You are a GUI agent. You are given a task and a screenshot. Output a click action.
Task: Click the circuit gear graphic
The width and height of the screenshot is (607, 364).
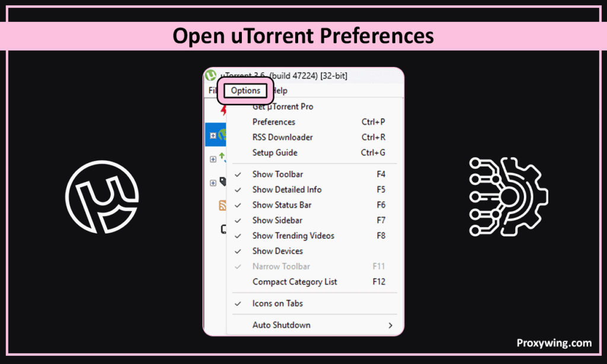(509, 195)
